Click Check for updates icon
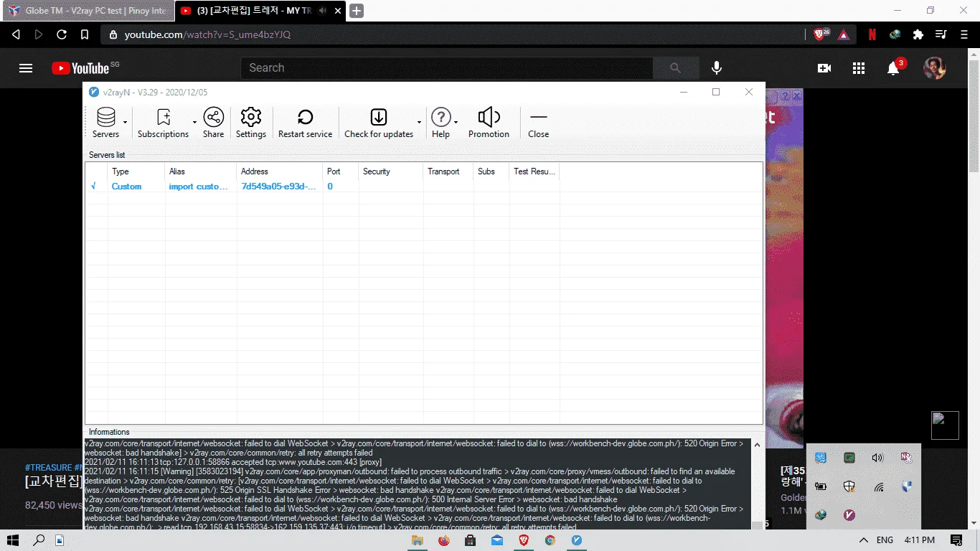This screenshot has height=551, width=980. coord(379,123)
